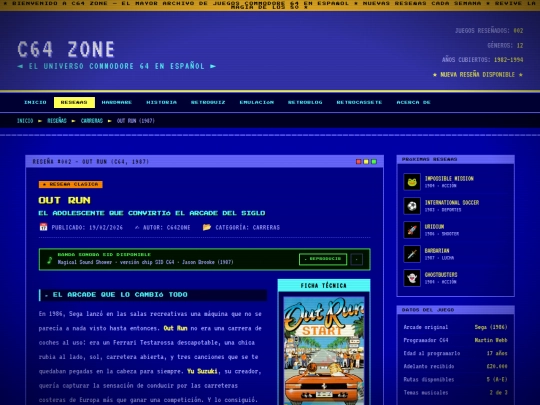The width and height of the screenshot is (540, 405).
Task: Click the Martin Webb value
Action: pyautogui.click(x=491, y=340)
